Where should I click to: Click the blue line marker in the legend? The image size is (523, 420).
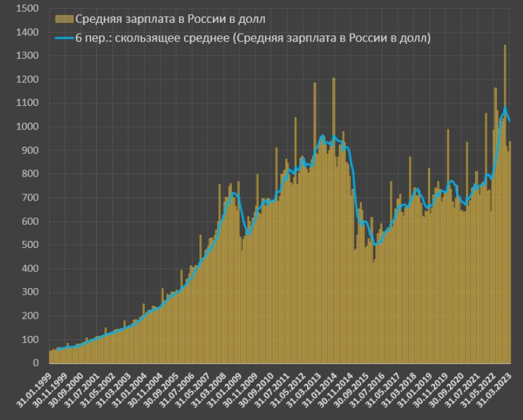click(x=64, y=38)
